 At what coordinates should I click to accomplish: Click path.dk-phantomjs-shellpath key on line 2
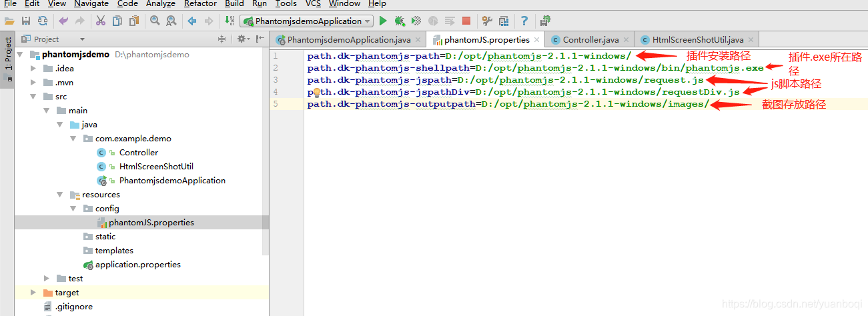(388, 68)
